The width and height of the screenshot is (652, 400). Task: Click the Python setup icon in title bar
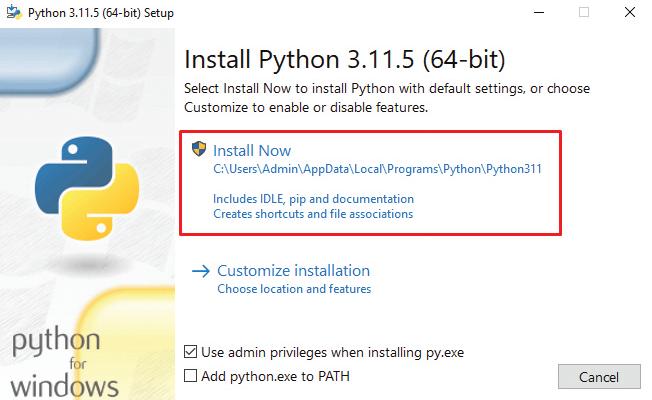(x=14, y=12)
